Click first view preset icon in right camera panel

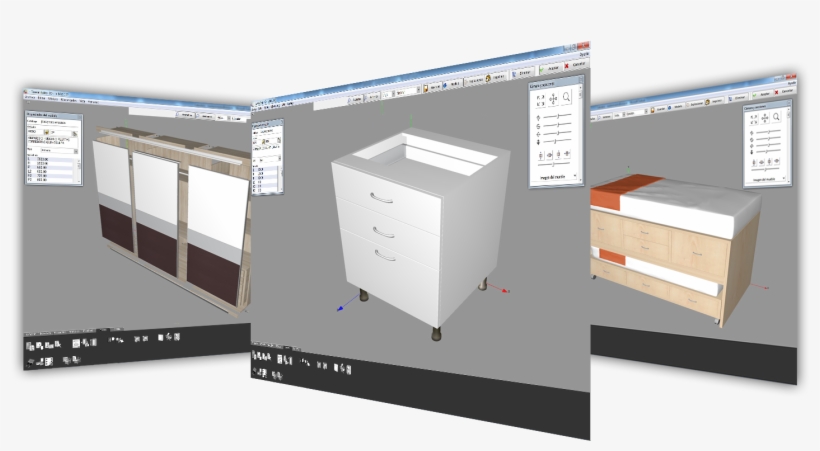[x=754, y=163]
